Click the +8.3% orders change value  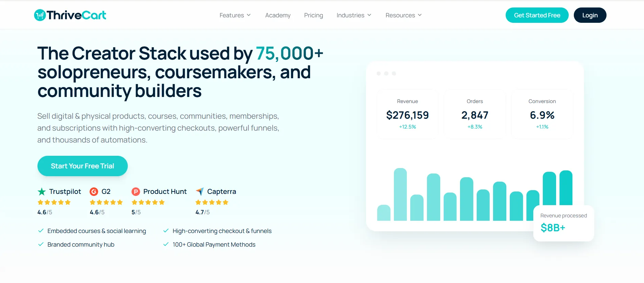475,127
